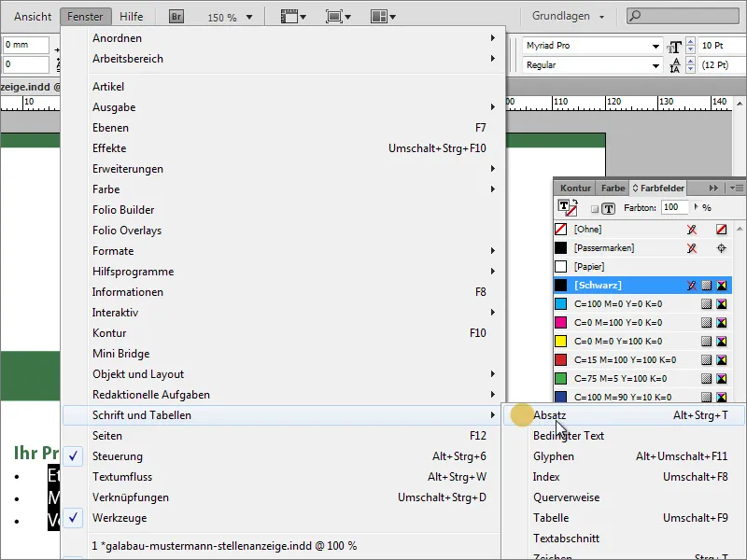Screen dimensions: 747x560
Task: Open the Grundlagen workspace switcher
Action: [x=568, y=16]
